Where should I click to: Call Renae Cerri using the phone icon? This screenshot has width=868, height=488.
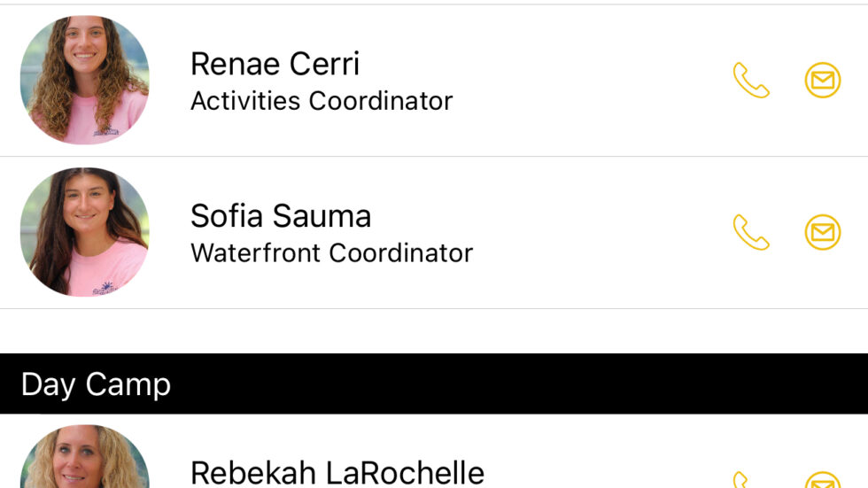pyautogui.click(x=751, y=81)
